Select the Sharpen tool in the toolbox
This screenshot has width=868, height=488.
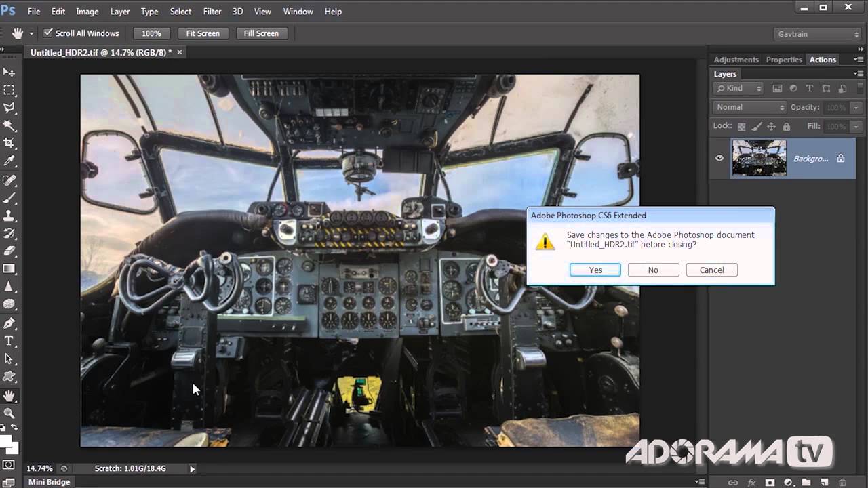(9, 286)
